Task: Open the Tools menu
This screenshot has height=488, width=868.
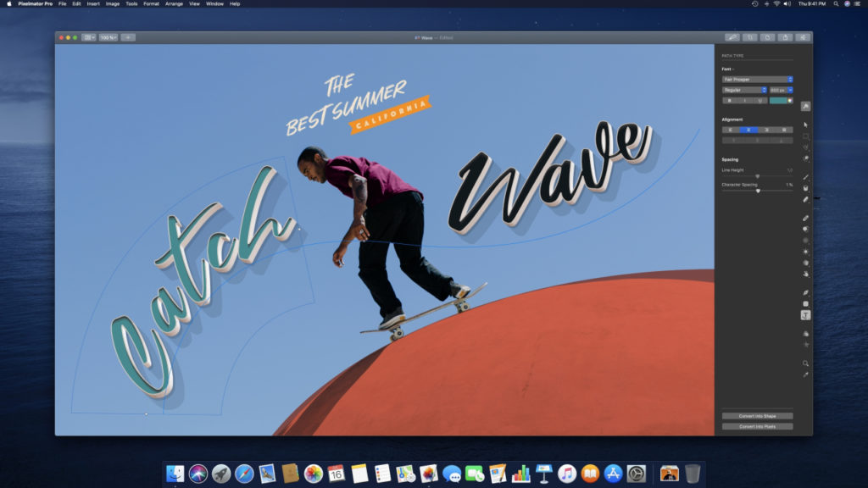Action: [x=131, y=4]
